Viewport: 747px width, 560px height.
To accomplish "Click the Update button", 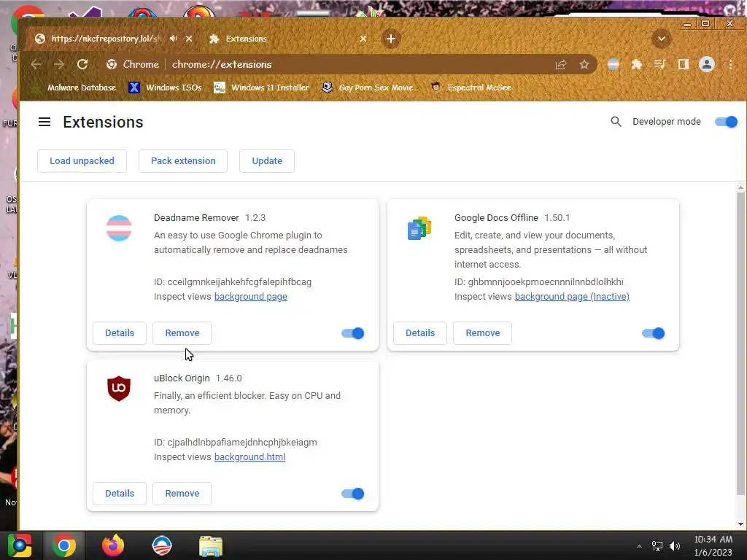I will (267, 161).
